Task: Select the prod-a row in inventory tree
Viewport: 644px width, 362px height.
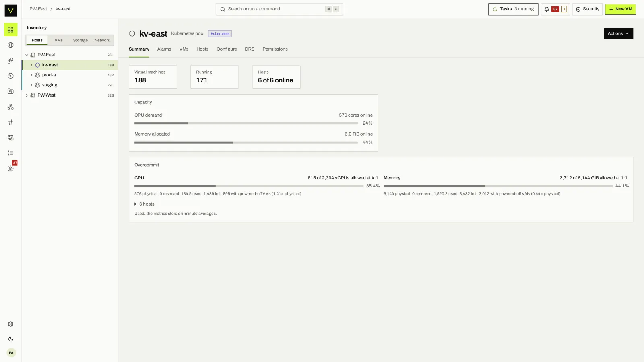Action: click(x=70, y=75)
